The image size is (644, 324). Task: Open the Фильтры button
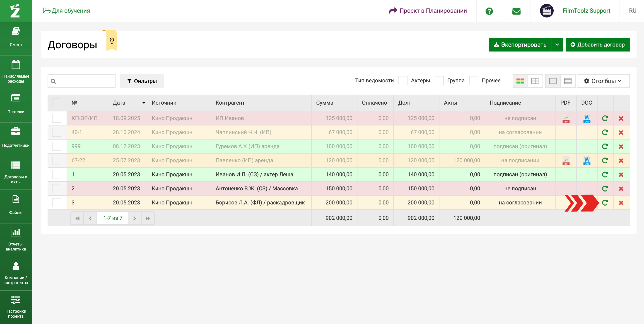pyautogui.click(x=142, y=81)
